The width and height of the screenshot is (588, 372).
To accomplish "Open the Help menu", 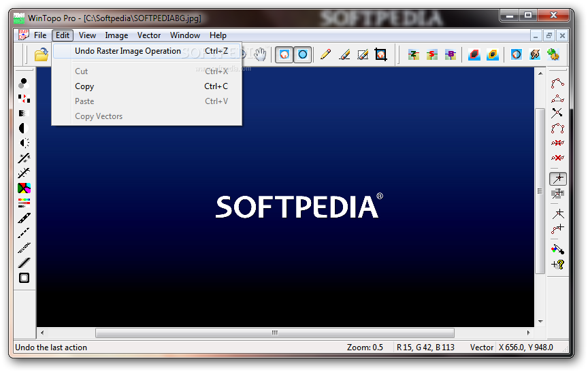I will click(218, 35).
